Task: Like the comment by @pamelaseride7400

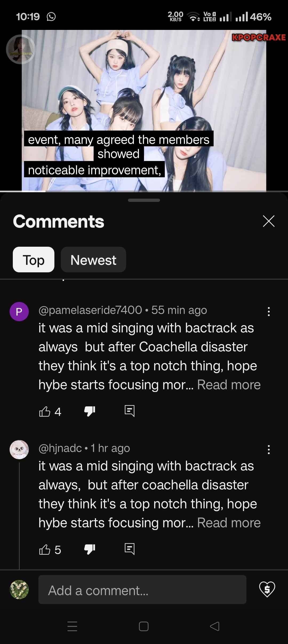Action: [45, 411]
